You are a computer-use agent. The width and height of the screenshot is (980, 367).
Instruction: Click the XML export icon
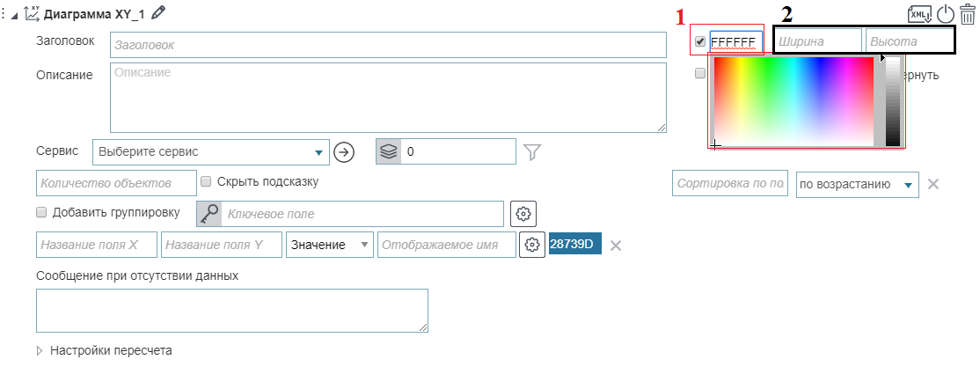[x=919, y=13]
